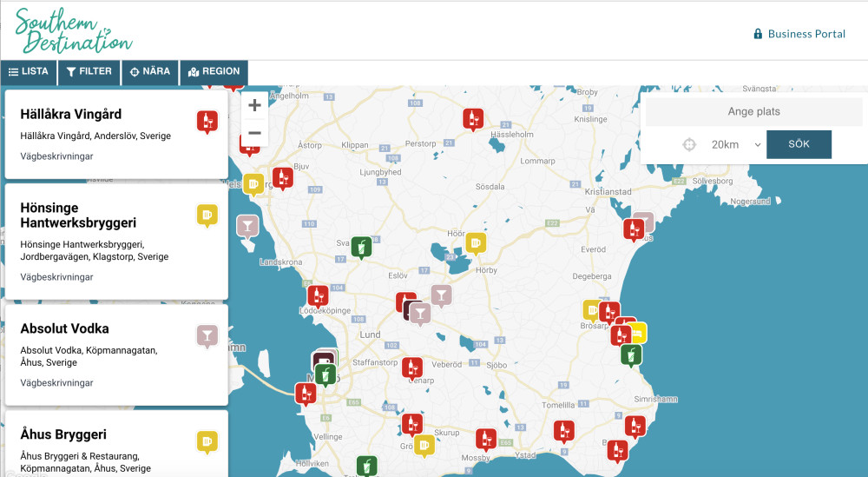
Task: Click the wine marker near Löddeköpinge
Action: point(318,296)
